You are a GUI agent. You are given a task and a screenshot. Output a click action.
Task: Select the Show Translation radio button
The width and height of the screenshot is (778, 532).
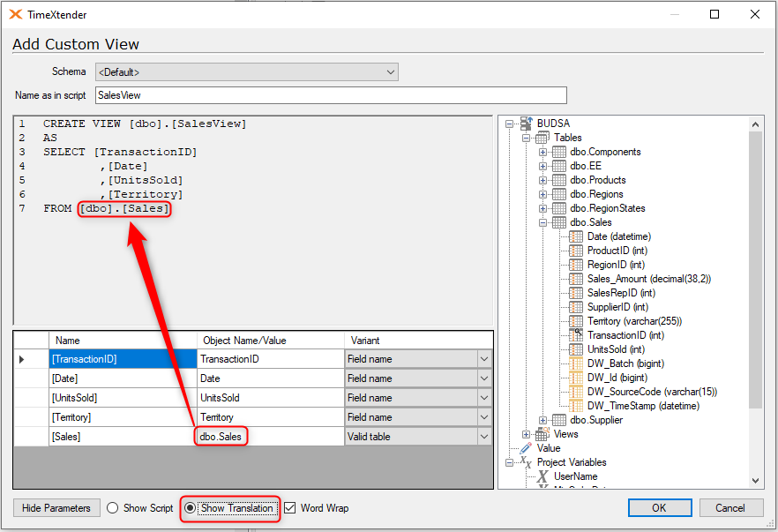[190, 508]
